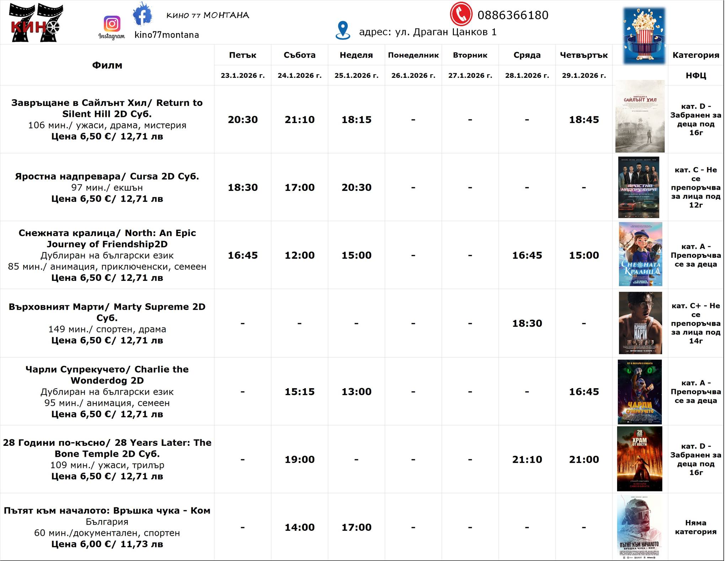
Task: Click the blue location pin icon
Action: pos(342,30)
